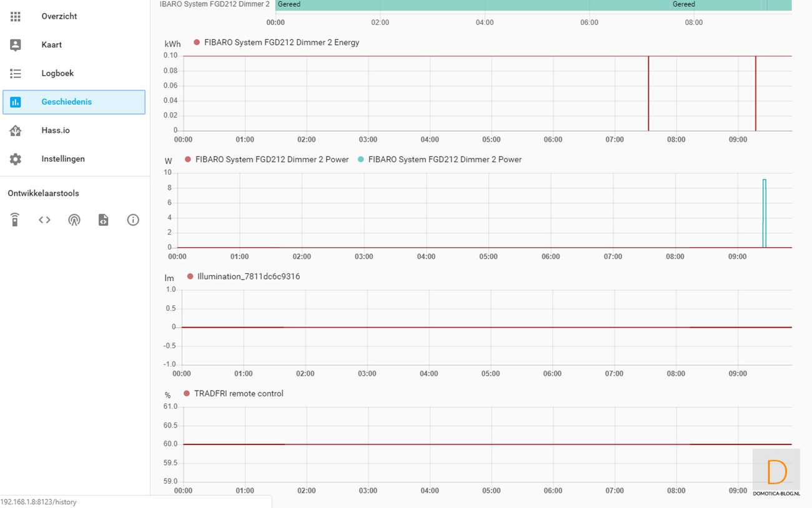The height and width of the screenshot is (508, 812).
Task: Open Logboek in the sidebar
Action: (57, 74)
